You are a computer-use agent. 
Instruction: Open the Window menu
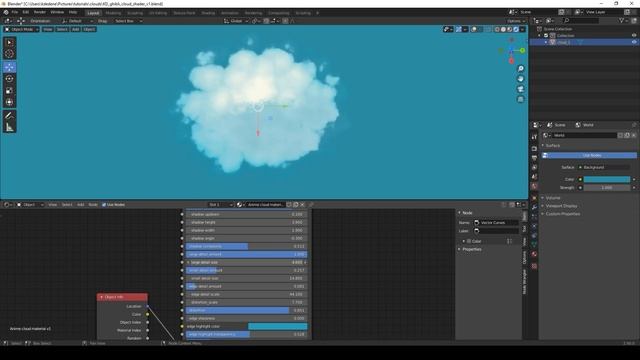[x=57, y=12]
